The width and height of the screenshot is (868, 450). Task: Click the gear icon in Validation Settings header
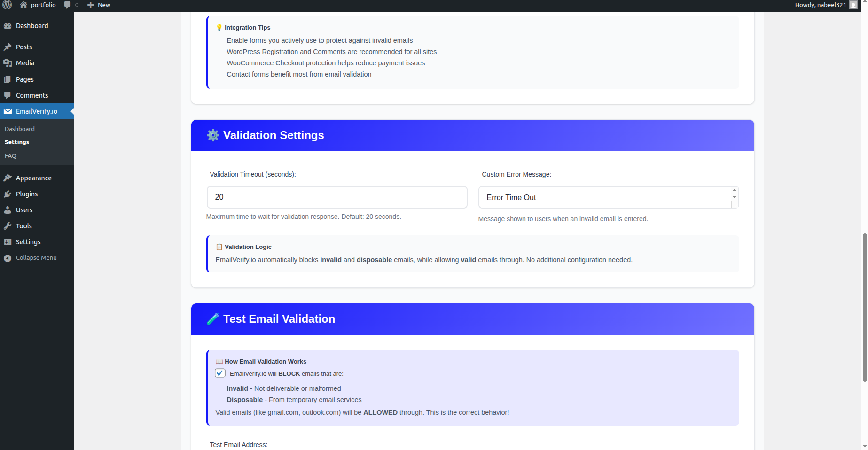click(213, 135)
